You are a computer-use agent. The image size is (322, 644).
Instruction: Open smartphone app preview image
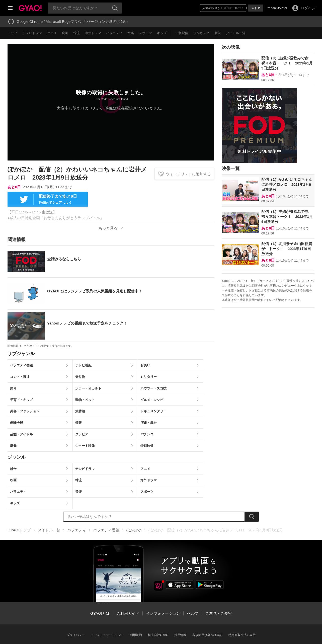pos(118,574)
